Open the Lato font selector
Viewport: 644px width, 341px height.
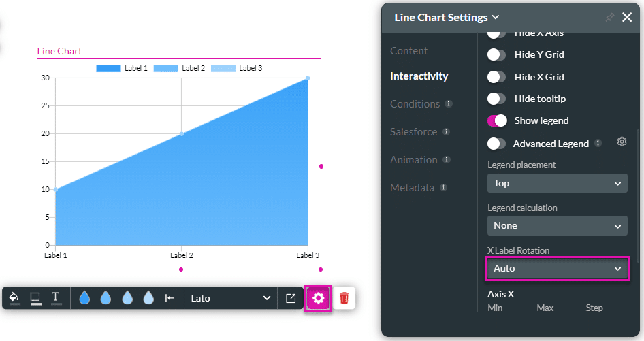tap(230, 298)
